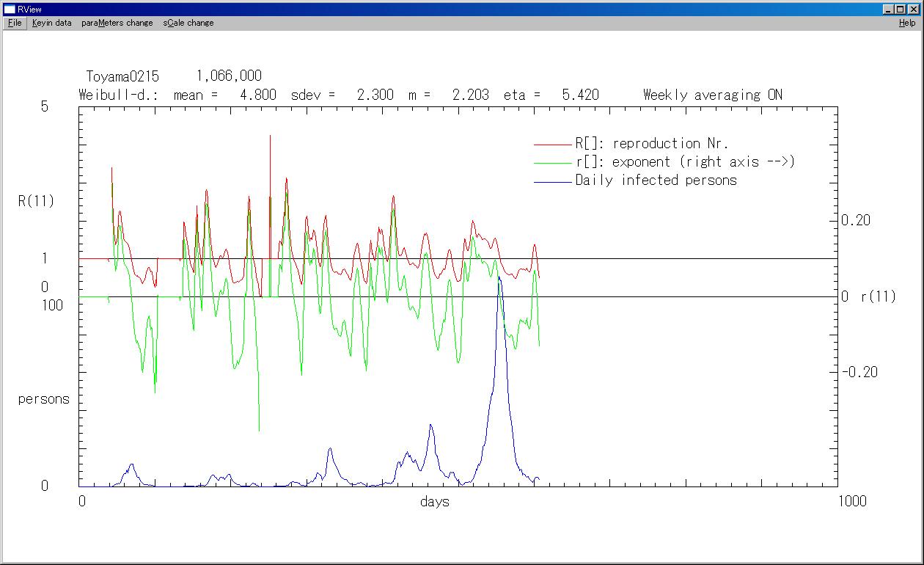Viewport: 924px width, 565px height.
Task: Open the Help menu
Action: click(x=907, y=23)
